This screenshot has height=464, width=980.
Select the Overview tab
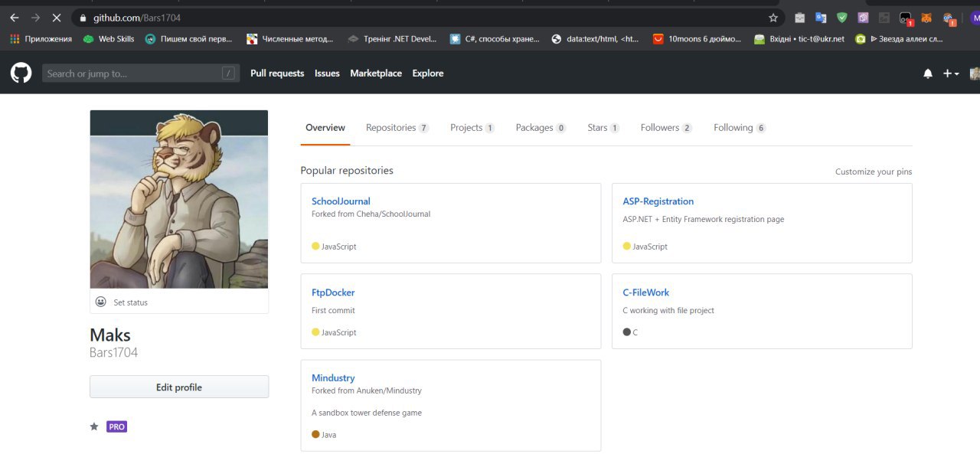coord(325,128)
